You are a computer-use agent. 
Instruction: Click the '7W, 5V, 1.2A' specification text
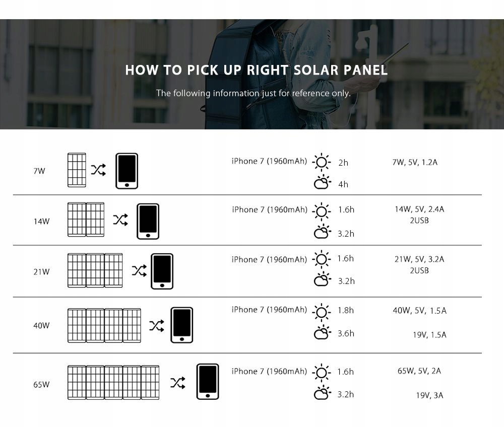coord(414,162)
